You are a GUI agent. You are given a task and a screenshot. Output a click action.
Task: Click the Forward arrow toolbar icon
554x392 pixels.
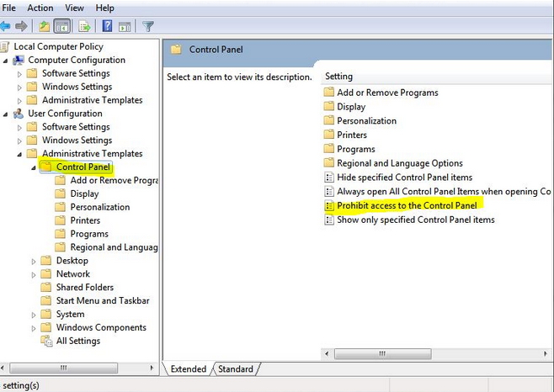(x=21, y=26)
